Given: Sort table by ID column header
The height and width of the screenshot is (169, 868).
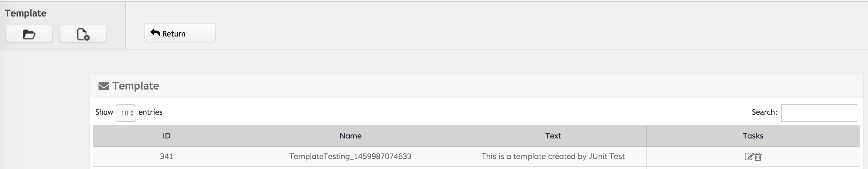Looking at the screenshot, I should pos(166,136).
